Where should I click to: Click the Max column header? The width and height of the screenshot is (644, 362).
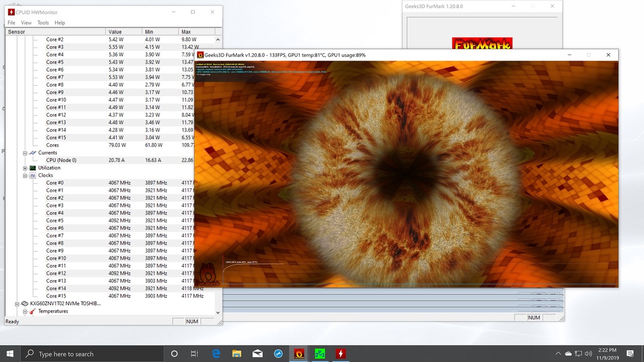197,31
